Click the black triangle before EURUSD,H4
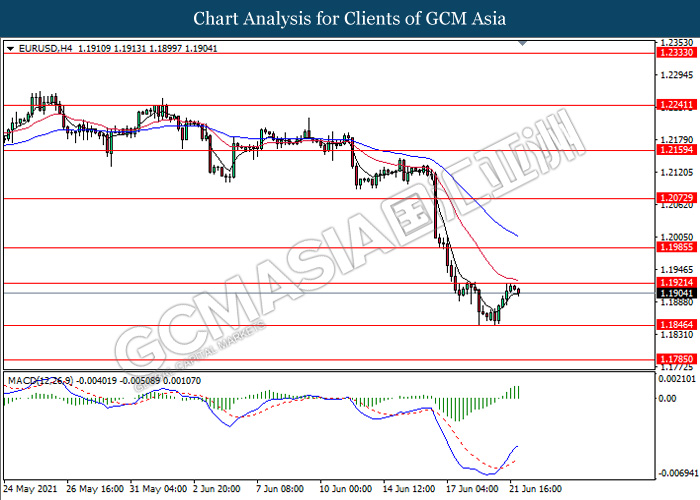700x500 pixels. pyautogui.click(x=10, y=49)
